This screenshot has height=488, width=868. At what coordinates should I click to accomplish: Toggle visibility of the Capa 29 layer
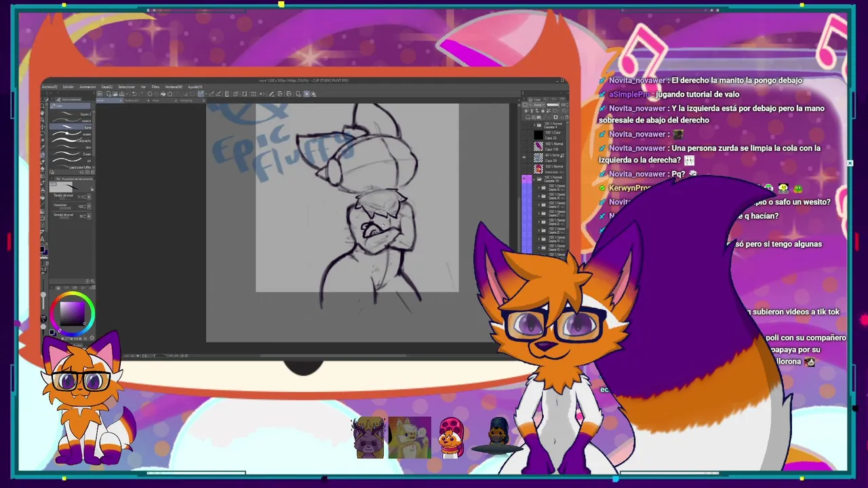524,157
